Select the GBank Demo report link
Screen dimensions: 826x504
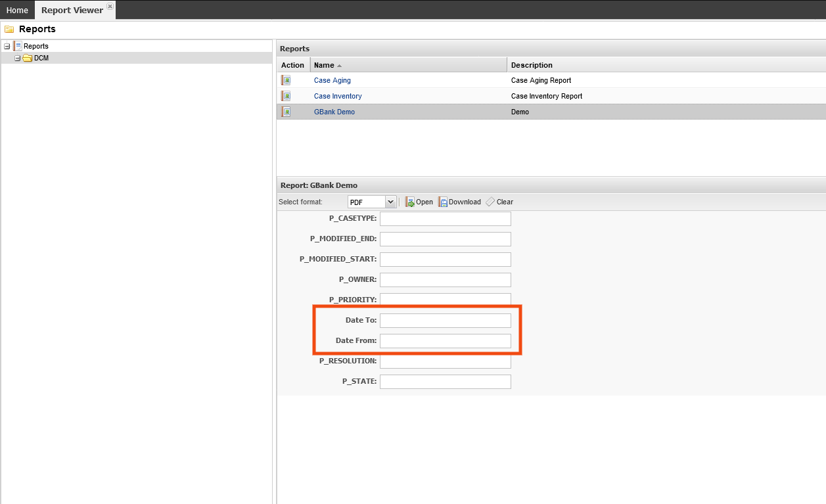(x=334, y=112)
